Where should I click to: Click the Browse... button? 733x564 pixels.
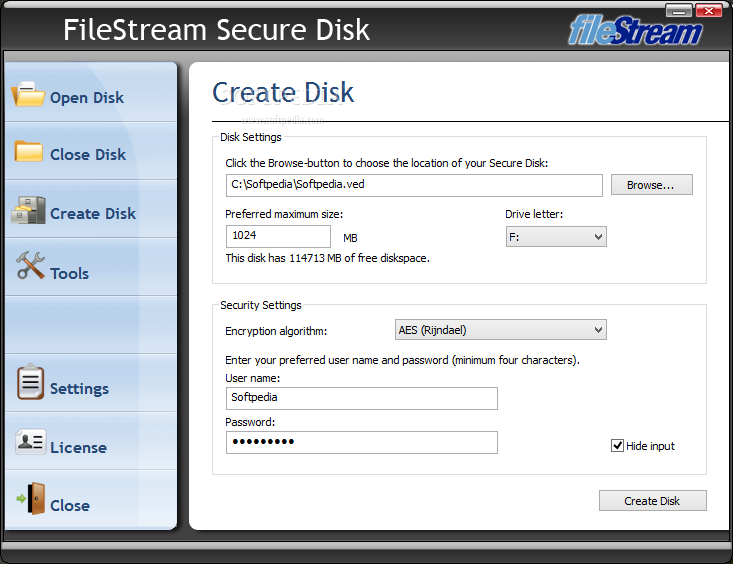coord(652,185)
